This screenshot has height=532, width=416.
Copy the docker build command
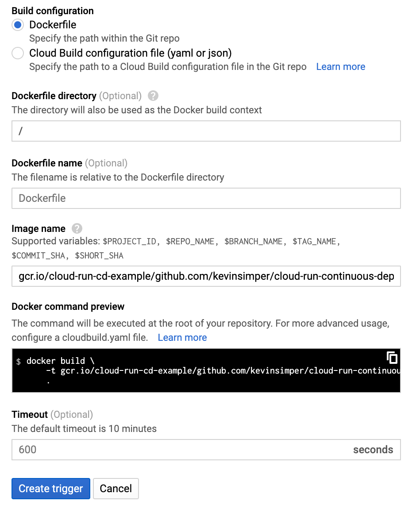click(x=392, y=358)
